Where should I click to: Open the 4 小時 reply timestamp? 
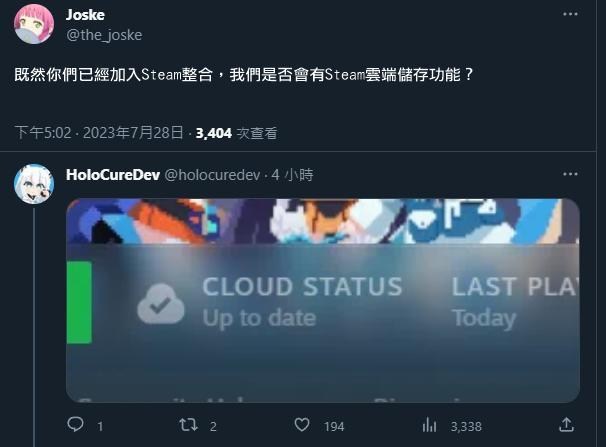[x=292, y=175]
